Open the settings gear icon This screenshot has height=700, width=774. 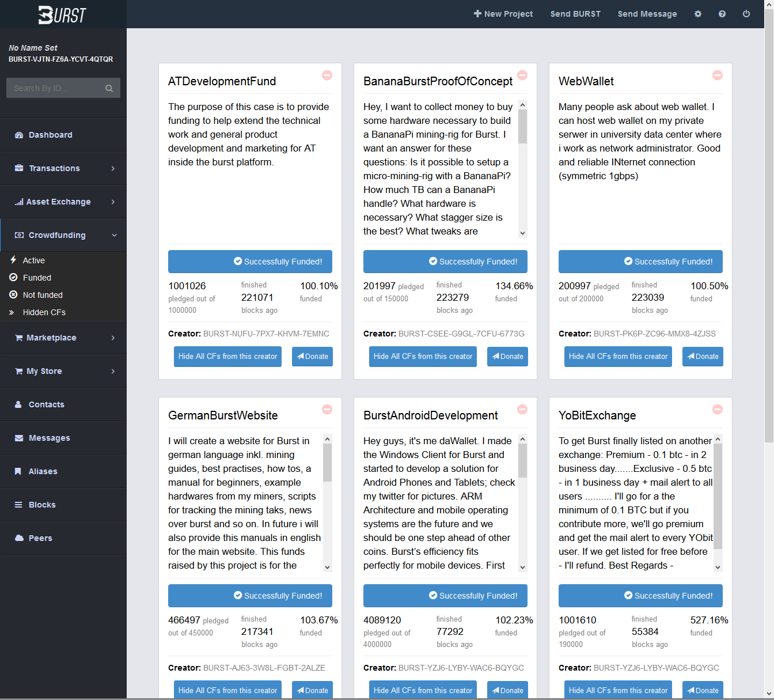tap(698, 14)
